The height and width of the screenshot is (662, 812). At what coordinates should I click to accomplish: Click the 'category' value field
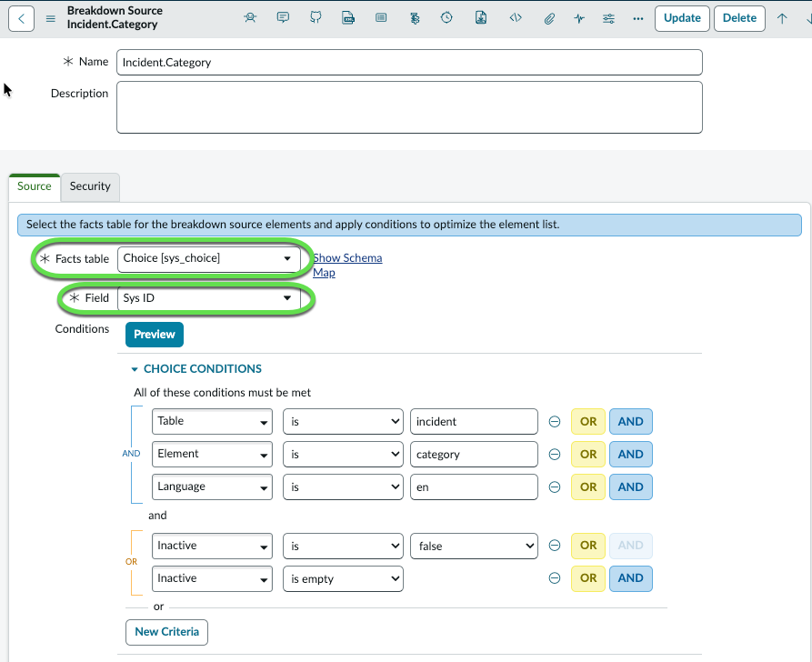pyautogui.click(x=474, y=455)
